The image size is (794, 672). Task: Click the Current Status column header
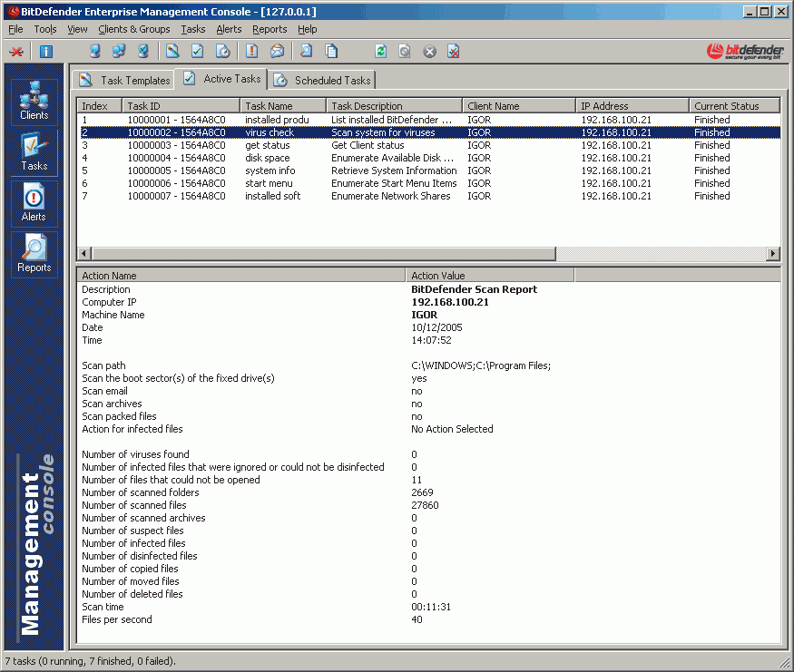pyautogui.click(x=733, y=106)
